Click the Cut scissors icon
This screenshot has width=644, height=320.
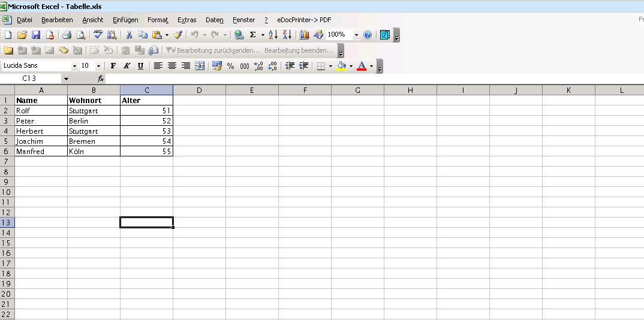point(128,35)
